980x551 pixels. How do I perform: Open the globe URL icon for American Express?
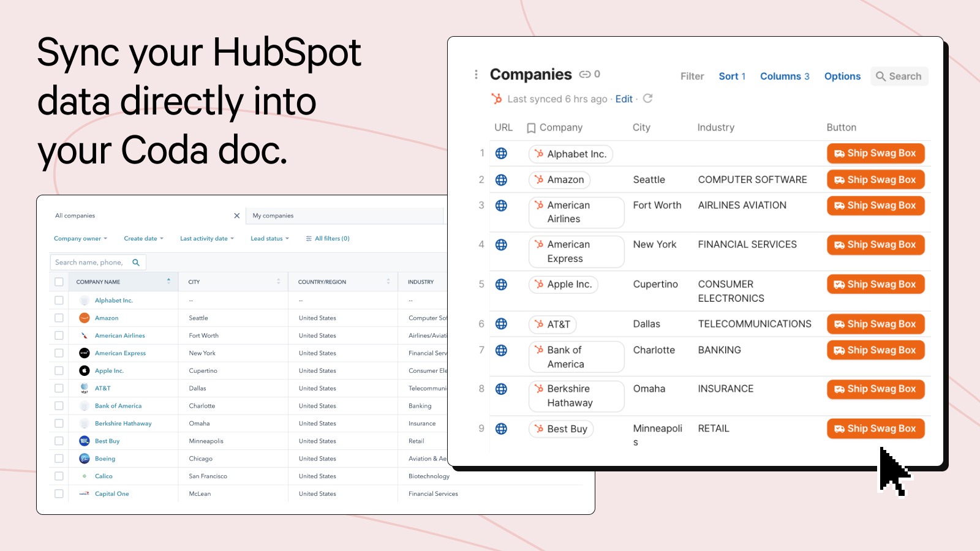pyautogui.click(x=501, y=244)
